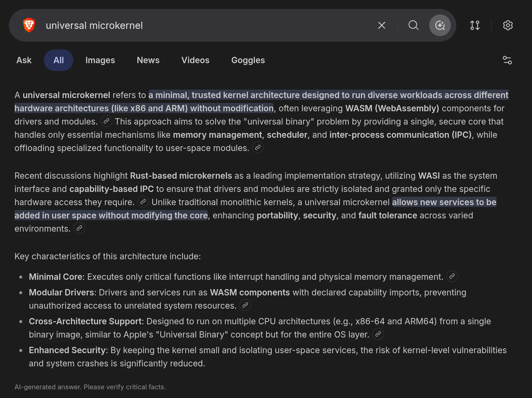Screen dimensions: 532x398
Task: Open citation after the capability-based IPC sentence
Action: [x=143, y=202]
